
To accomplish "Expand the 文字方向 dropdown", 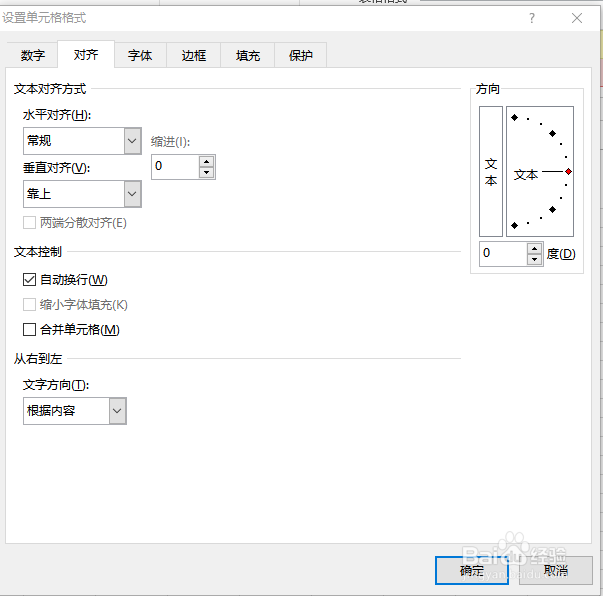I will coord(75,411).
